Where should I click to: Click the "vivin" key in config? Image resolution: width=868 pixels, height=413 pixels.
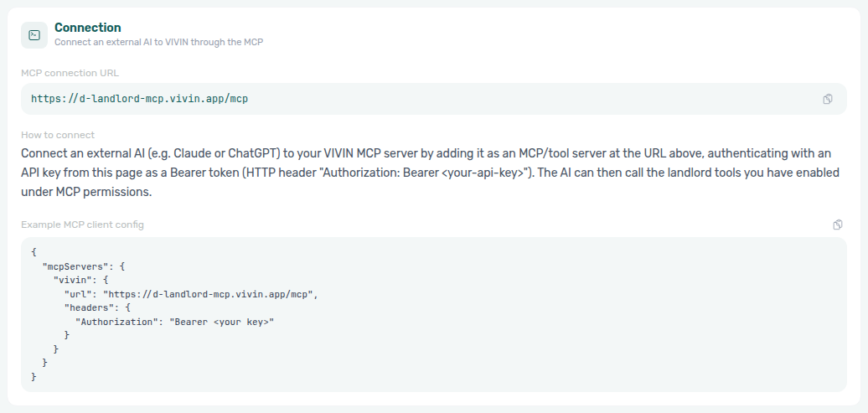coord(73,280)
